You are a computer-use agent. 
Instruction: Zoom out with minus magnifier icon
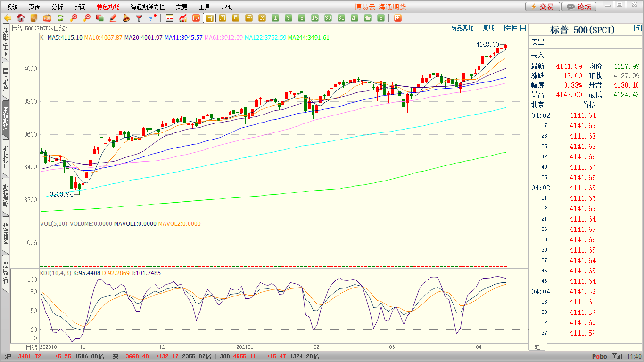pos(87,18)
